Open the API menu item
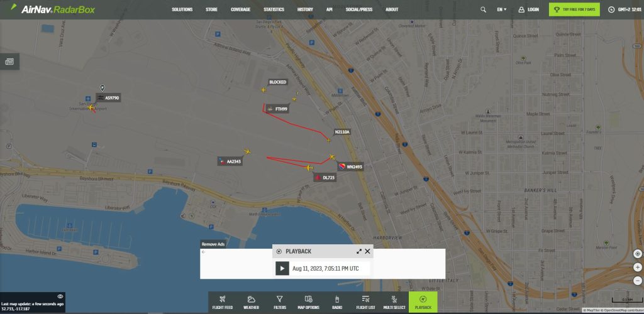 coord(329,9)
